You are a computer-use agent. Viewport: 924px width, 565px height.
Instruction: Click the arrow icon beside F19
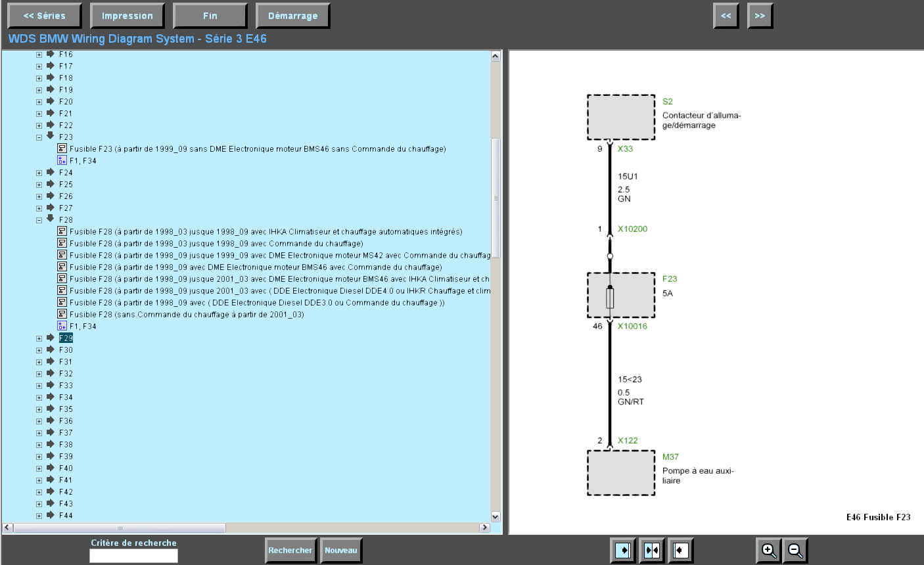[51, 89]
